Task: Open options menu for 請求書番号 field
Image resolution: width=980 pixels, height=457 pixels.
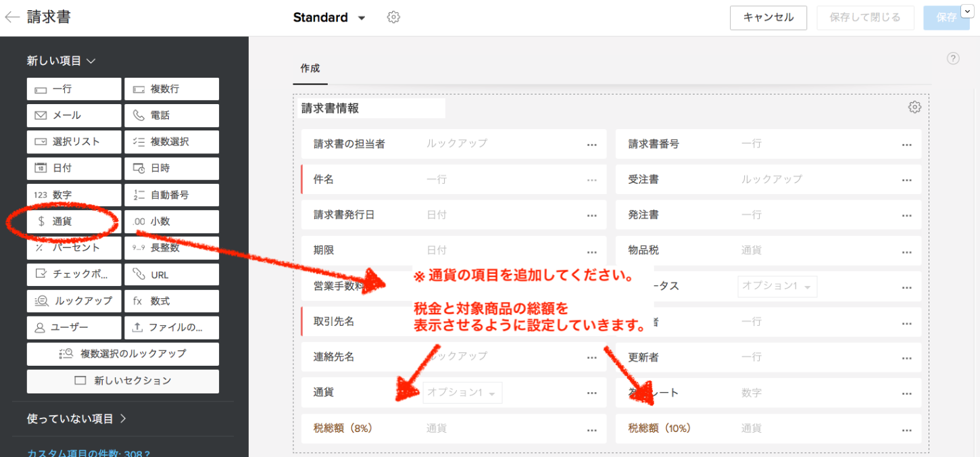Action: point(906,144)
